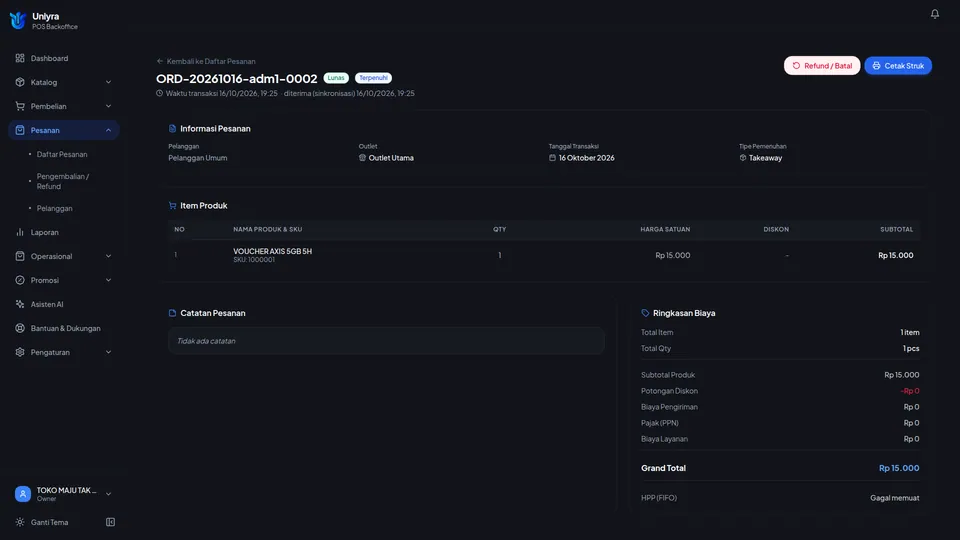Screen dimensions: 960x540
Task: Click the HARGA SATUAN column header
Action: [x=665, y=229]
